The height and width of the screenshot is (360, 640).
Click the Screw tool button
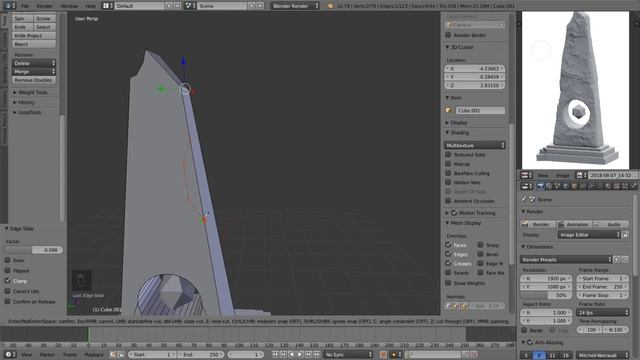[x=45, y=18]
